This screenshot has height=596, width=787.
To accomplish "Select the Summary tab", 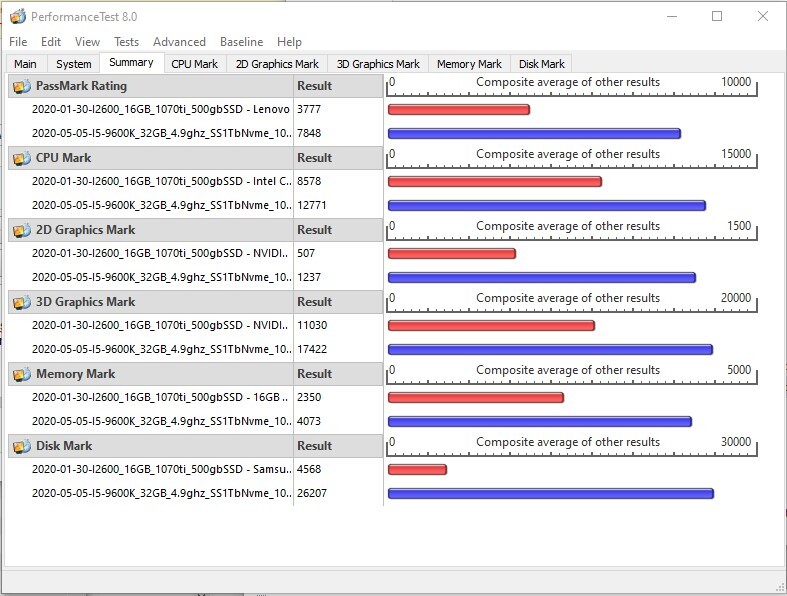I will tap(132, 63).
